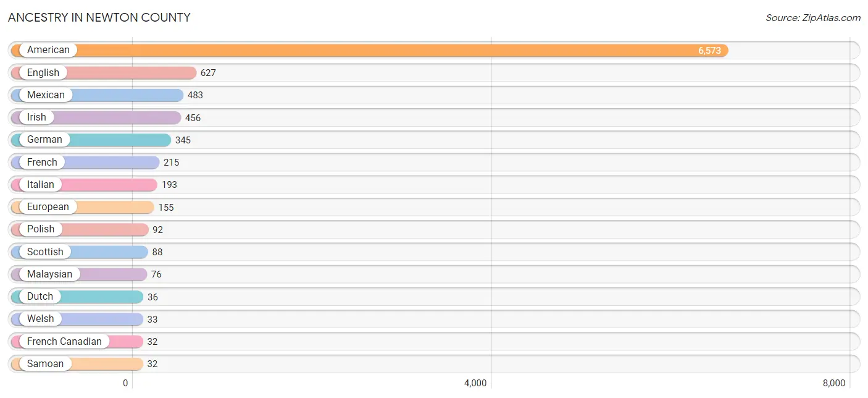
Task: Select the French Canadian label
Action: (64, 341)
